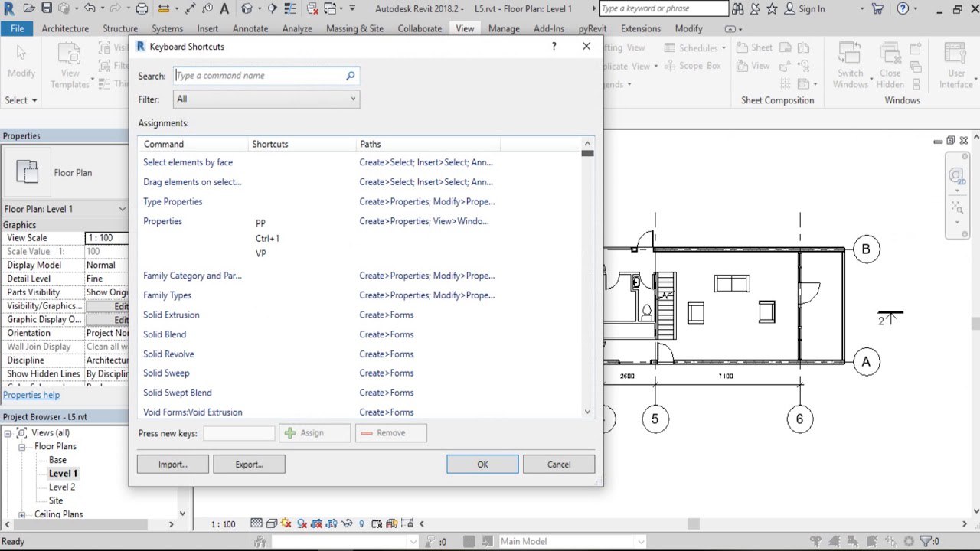Click Detail Level icon in view control bar
This screenshot has height=551, width=980.
pos(256,524)
